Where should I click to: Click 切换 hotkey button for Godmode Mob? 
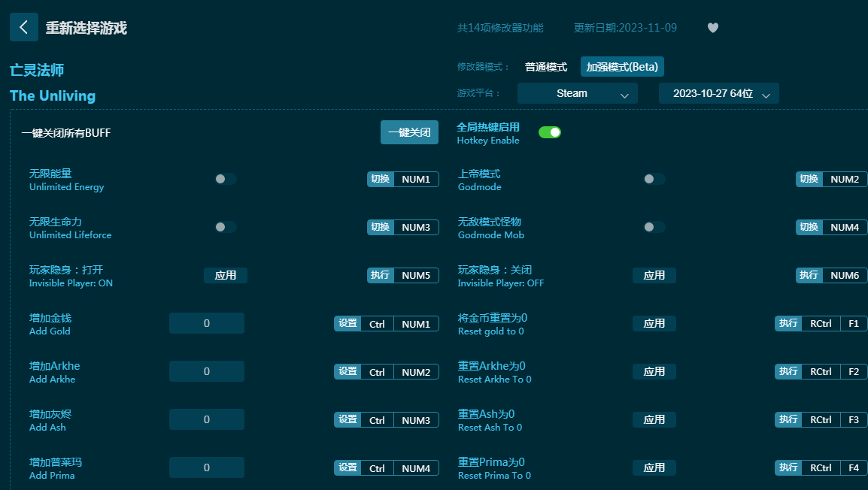(809, 227)
